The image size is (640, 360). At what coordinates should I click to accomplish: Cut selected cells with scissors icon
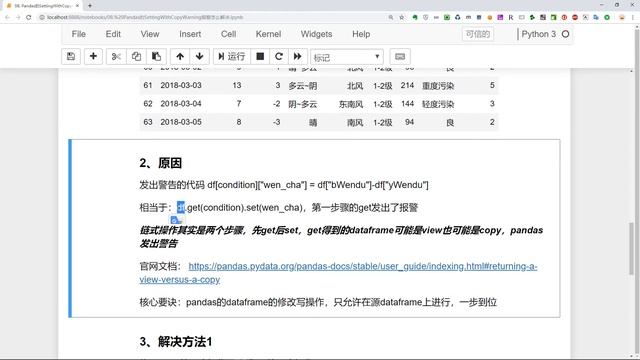[116, 56]
